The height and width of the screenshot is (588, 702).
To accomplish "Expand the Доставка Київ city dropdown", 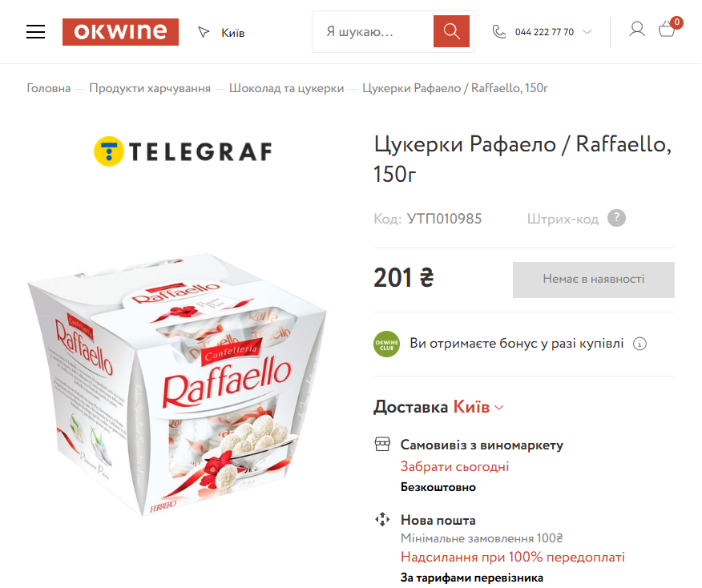I will click(x=478, y=407).
